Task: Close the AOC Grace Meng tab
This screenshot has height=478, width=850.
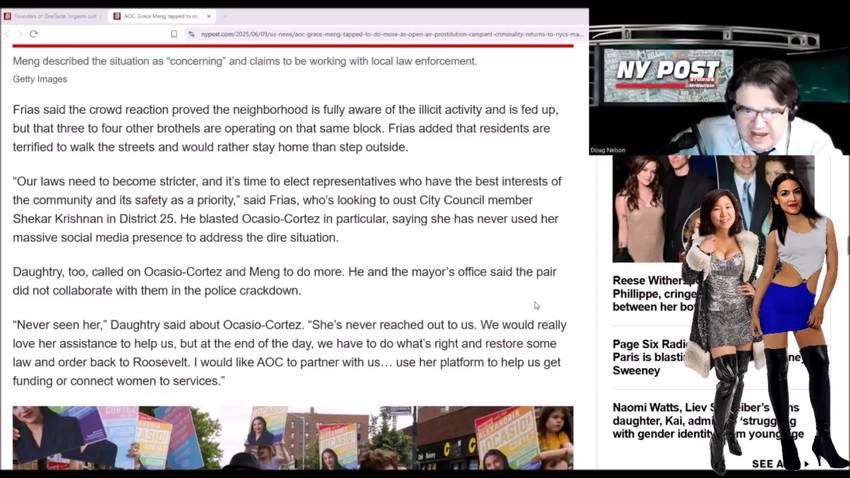Action: coord(209,16)
